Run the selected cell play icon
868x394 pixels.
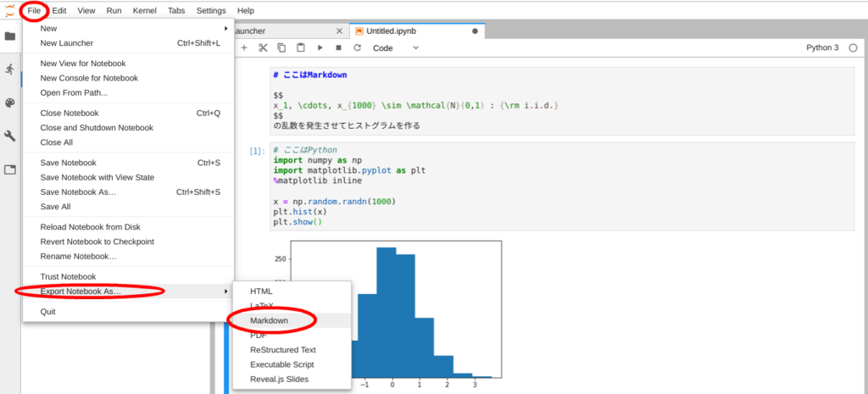point(320,47)
